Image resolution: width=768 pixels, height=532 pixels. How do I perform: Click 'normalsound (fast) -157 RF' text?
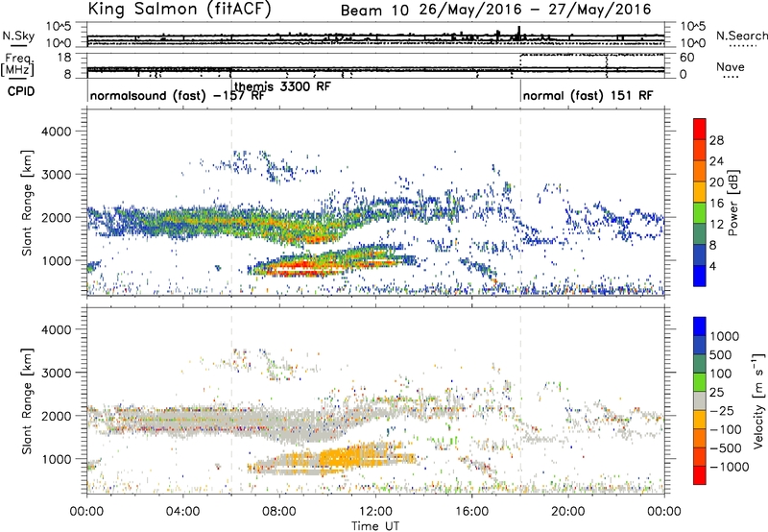tap(178, 95)
